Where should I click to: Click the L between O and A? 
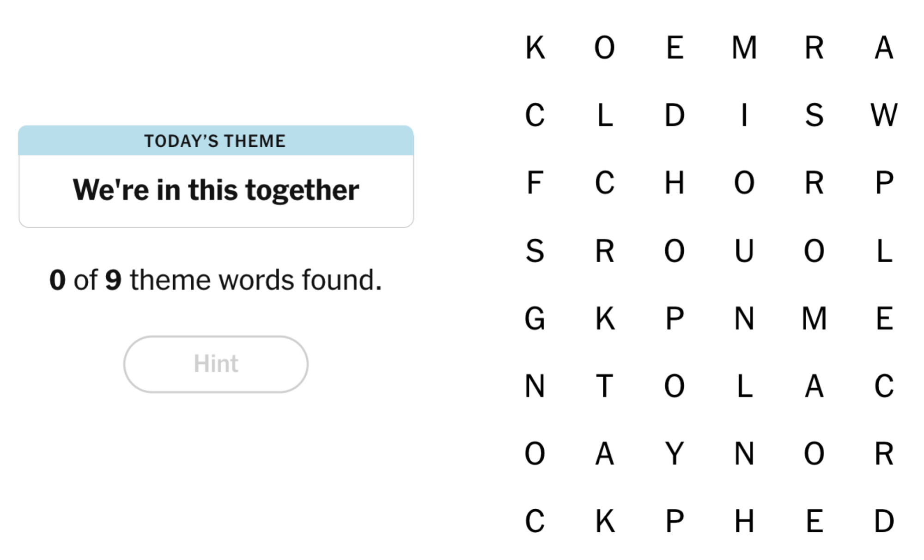point(744,386)
